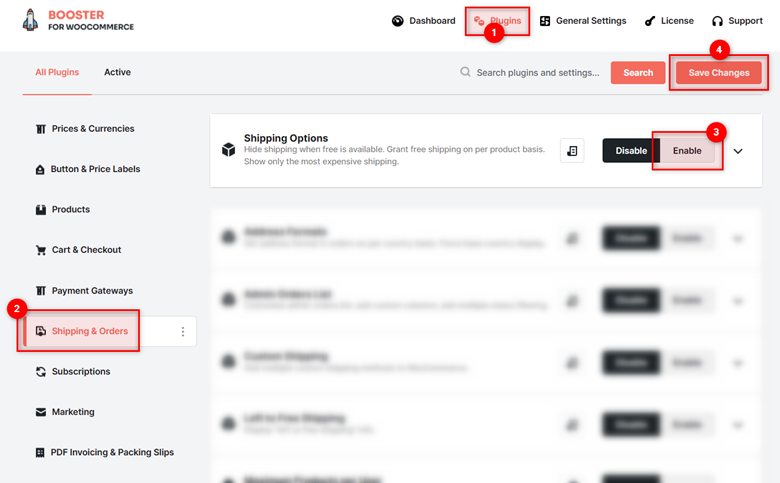The height and width of the screenshot is (483, 780).
Task: Click the Booster rocket logo icon
Action: (30, 20)
